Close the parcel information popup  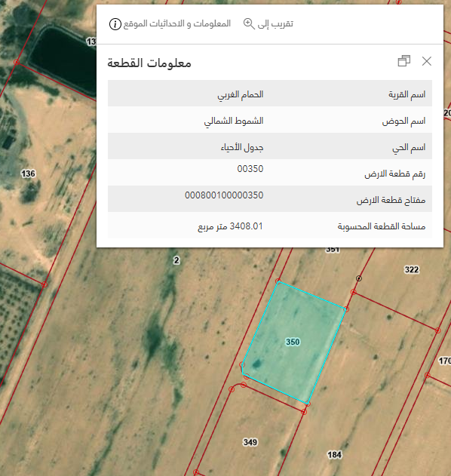click(x=427, y=61)
